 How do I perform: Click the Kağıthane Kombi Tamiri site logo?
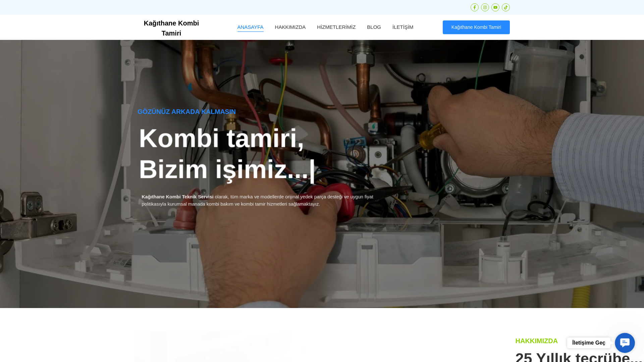171,28
